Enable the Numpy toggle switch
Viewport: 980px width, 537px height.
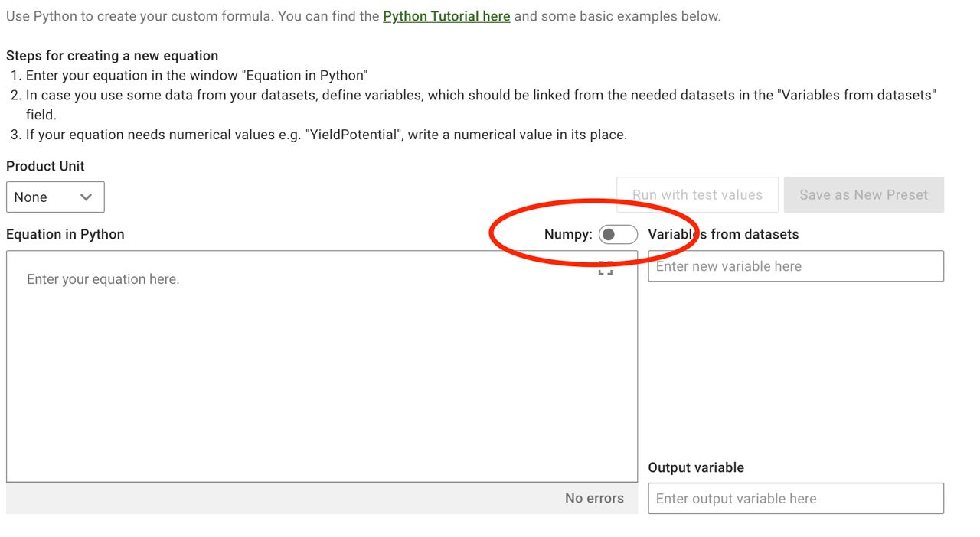(x=617, y=235)
